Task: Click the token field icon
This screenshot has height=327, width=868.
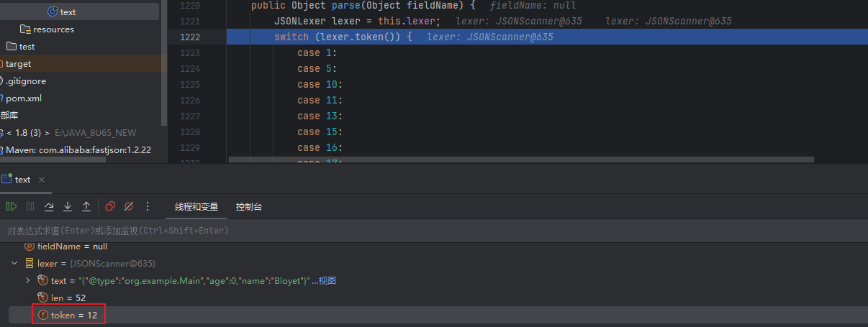Action: pos(42,315)
